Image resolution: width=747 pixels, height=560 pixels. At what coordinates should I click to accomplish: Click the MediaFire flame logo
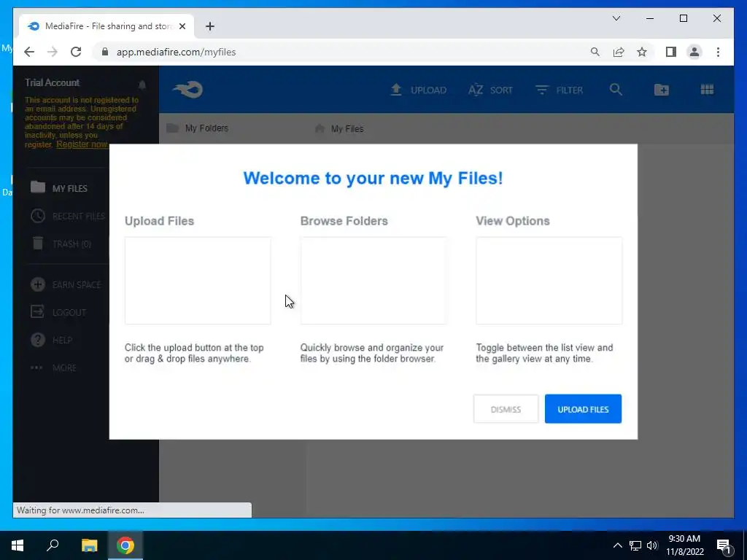click(188, 90)
